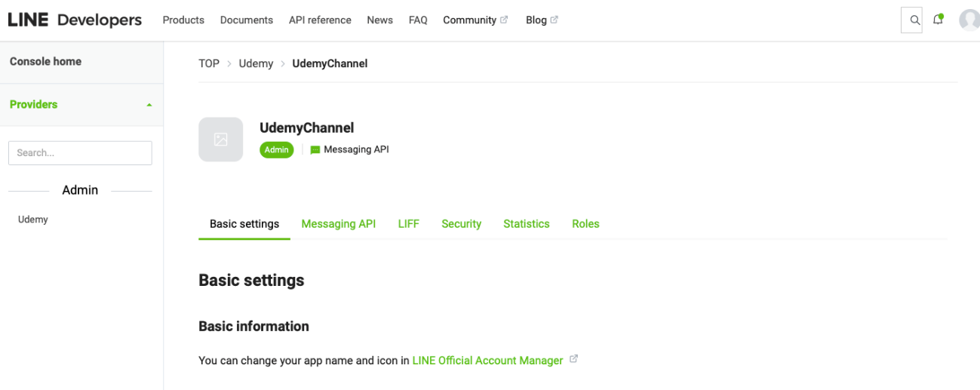980x390 pixels.
Task: Open API reference in top navigation
Action: pyautogui.click(x=320, y=20)
